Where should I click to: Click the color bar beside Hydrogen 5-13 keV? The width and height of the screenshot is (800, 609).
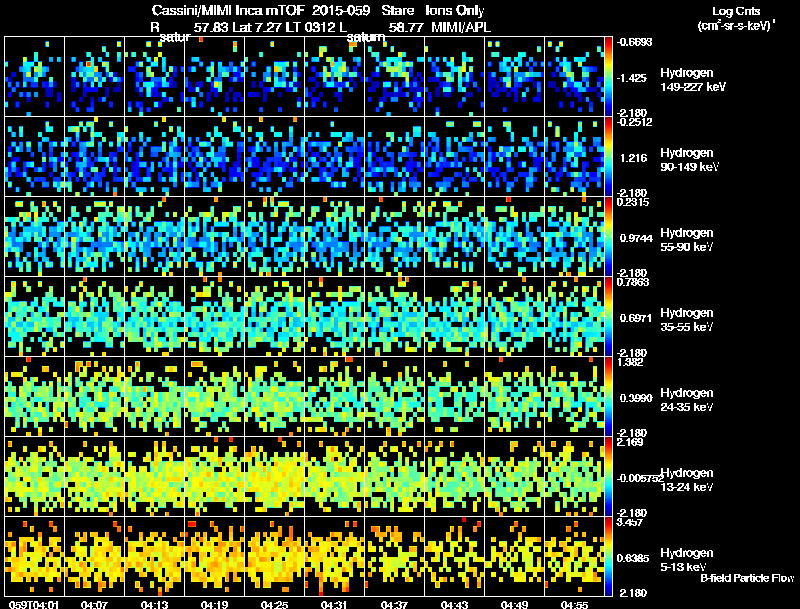point(609,556)
